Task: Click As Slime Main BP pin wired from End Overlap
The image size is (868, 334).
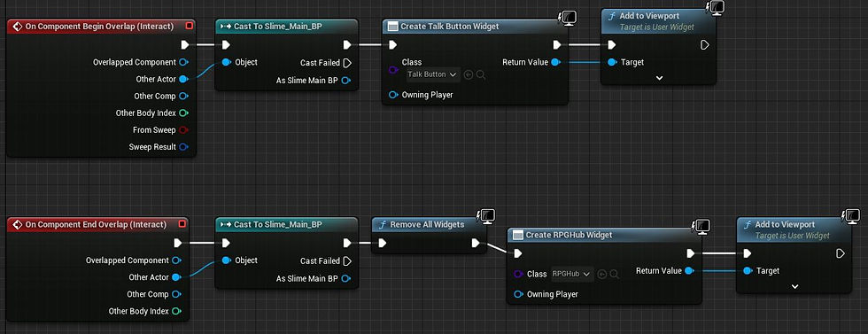Action: [346, 278]
